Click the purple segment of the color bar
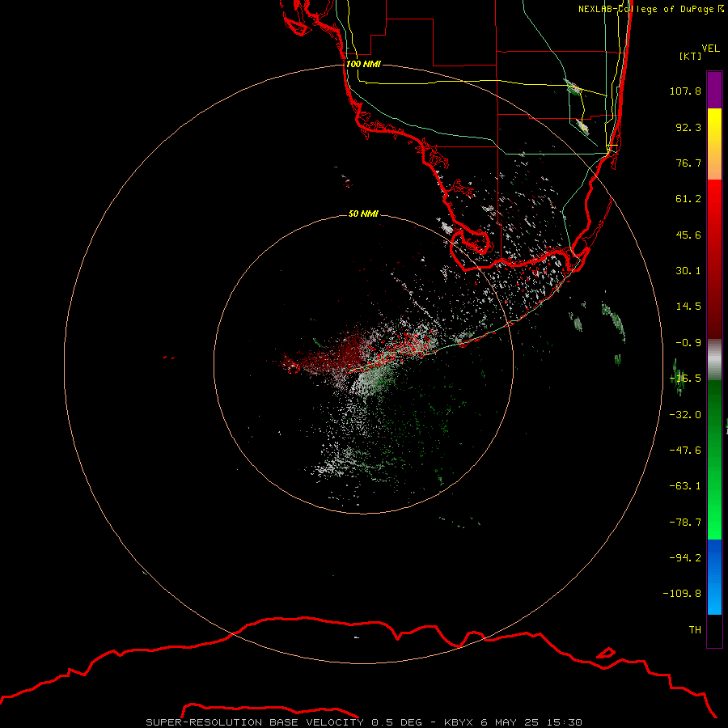The image size is (728, 728). tap(714, 90)
